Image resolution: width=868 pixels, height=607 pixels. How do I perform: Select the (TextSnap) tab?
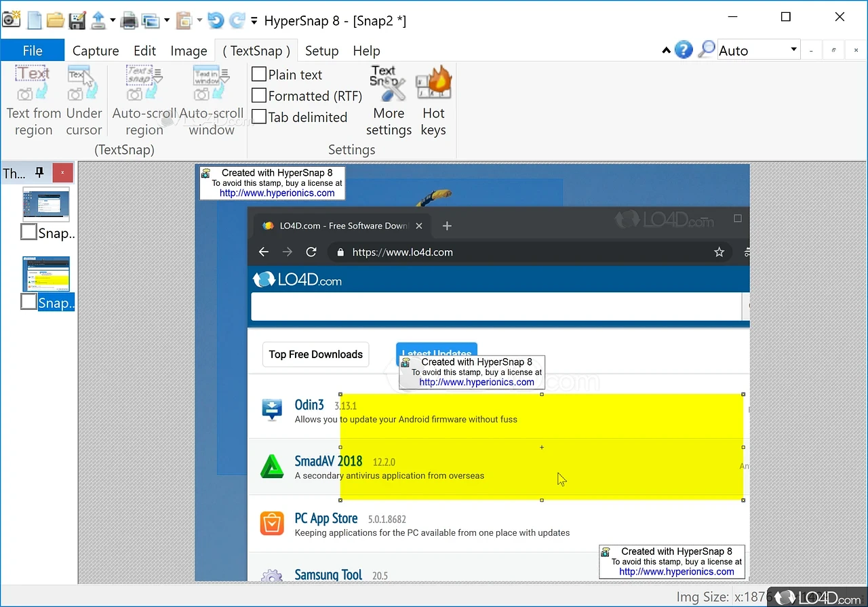[256, 51]
